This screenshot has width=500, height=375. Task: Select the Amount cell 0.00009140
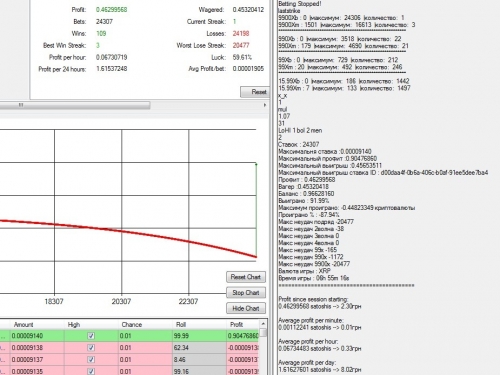click(37, 336)
